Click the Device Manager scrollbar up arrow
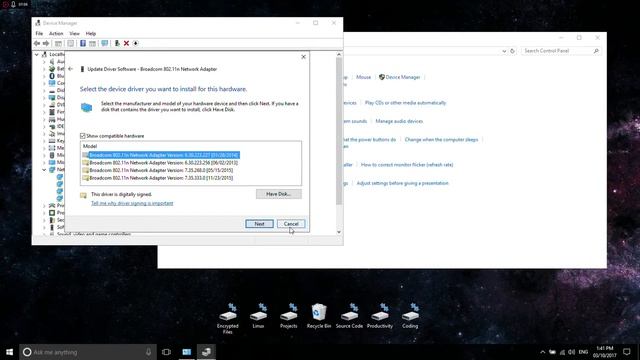Image resolution: width=640 pixels, height=360 pixels. pos(339,54)
